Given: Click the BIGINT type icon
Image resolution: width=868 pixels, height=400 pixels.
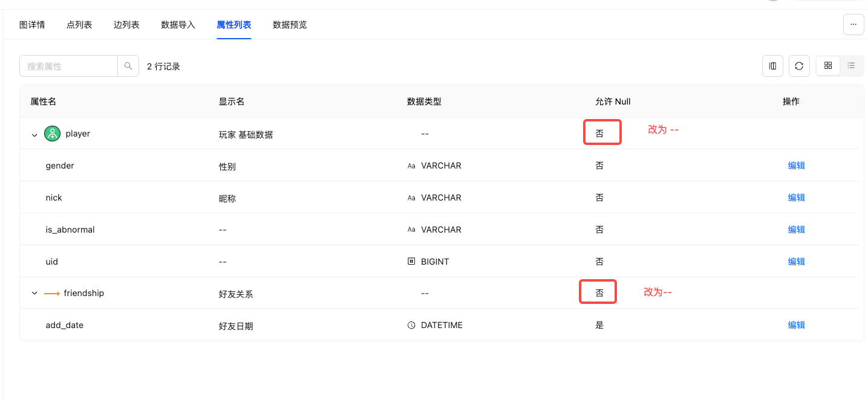Looking at the screenshot, I should coord(411,262).
